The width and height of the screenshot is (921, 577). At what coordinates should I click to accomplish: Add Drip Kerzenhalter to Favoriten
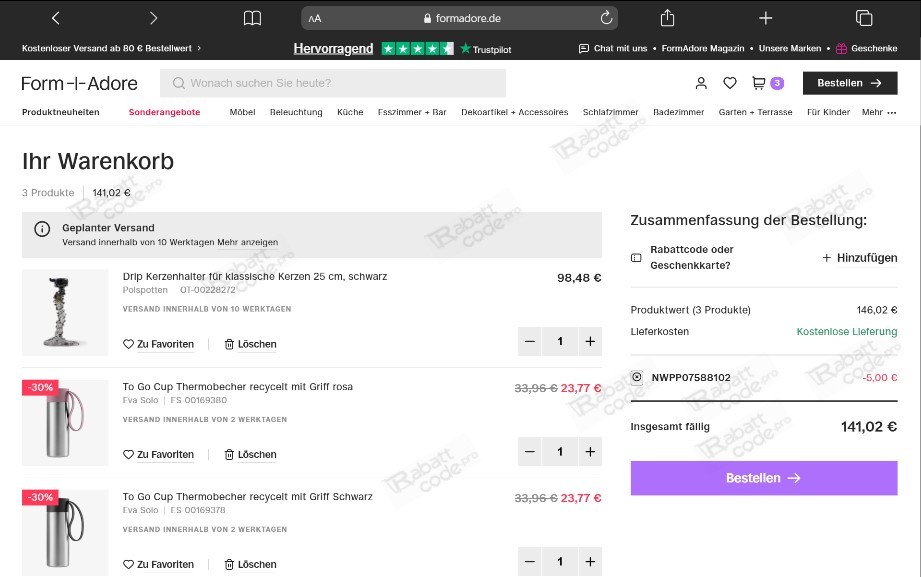(158, 344)
